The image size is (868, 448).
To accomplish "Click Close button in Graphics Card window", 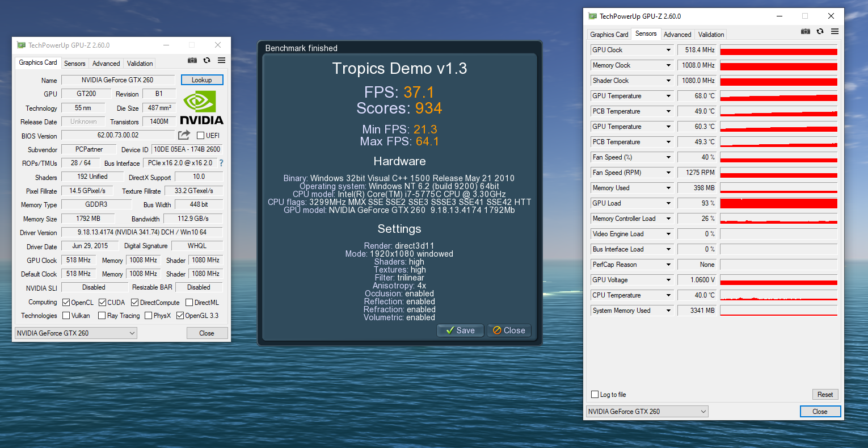I will pos(207,333).
